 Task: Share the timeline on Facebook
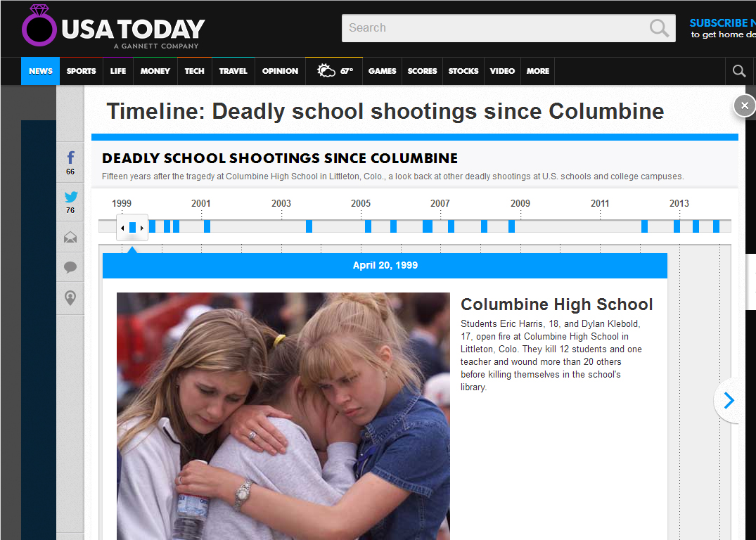click(70, 162)
